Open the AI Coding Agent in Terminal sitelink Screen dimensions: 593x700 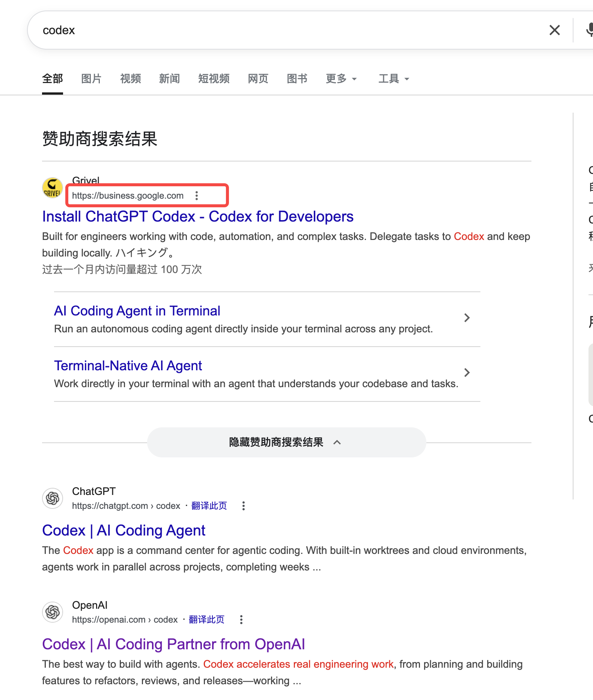coord(137,311)
